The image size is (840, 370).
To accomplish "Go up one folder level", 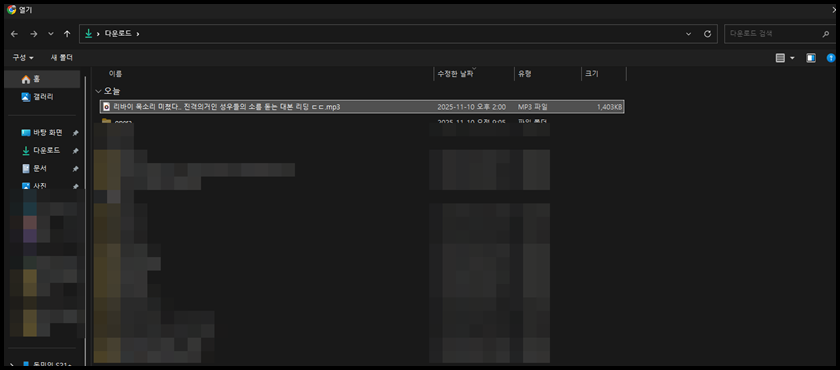I will tap(67, 34).
